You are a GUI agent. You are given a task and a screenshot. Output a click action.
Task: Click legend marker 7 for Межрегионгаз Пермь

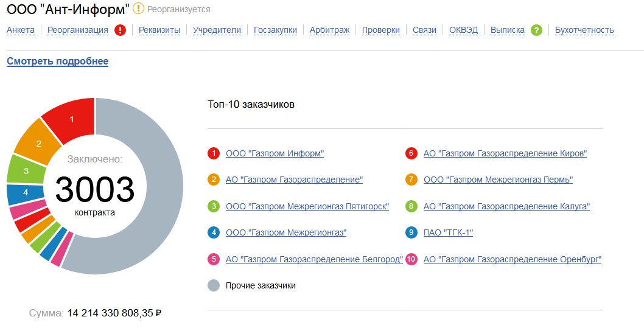coord(411,180)
